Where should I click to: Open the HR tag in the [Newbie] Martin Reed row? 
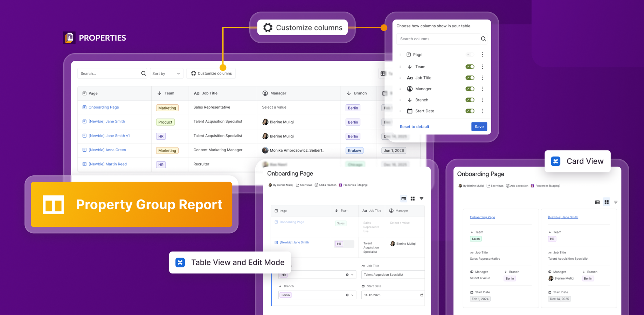point(161,164)
